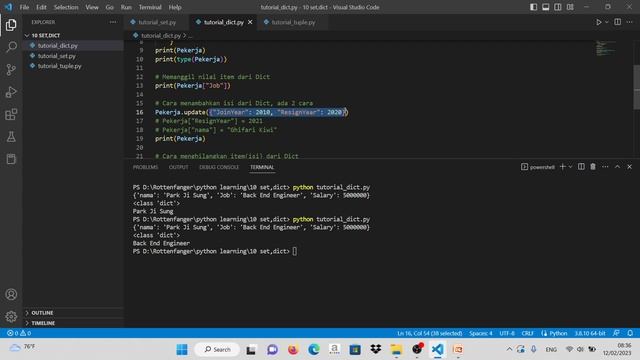This screenshot has width=640, height=360.
Task: Open Explorer views and more actions ellipsis
Action: coord(113,22)
